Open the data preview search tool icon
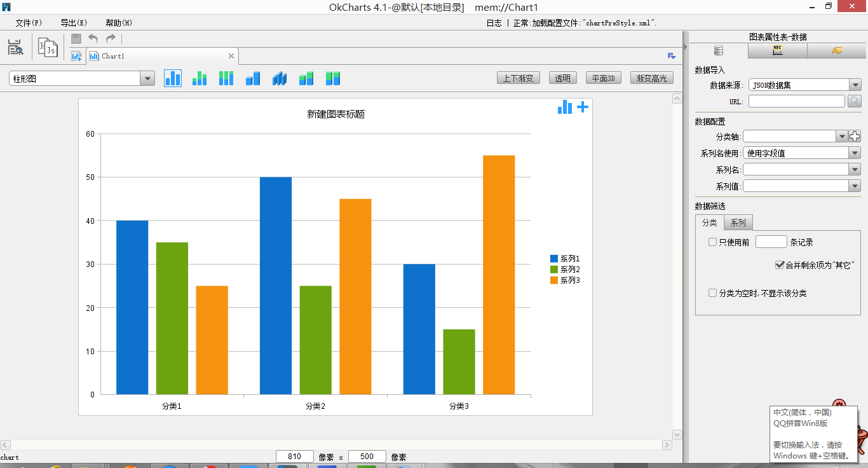Image resolution: width=868 pixels, height=468 pixels. click(x=15, y=47)
